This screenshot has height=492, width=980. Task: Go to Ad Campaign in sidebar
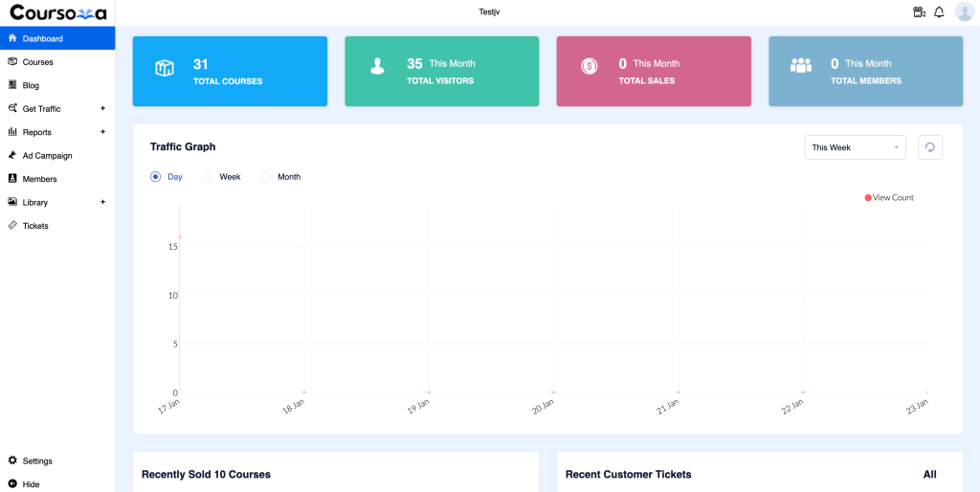[47, 155]
